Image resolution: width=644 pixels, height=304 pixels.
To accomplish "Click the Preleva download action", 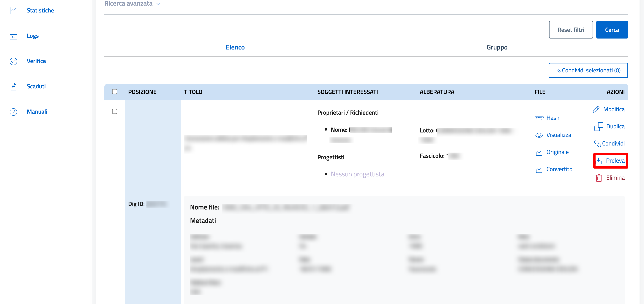I will click(610, 161).
